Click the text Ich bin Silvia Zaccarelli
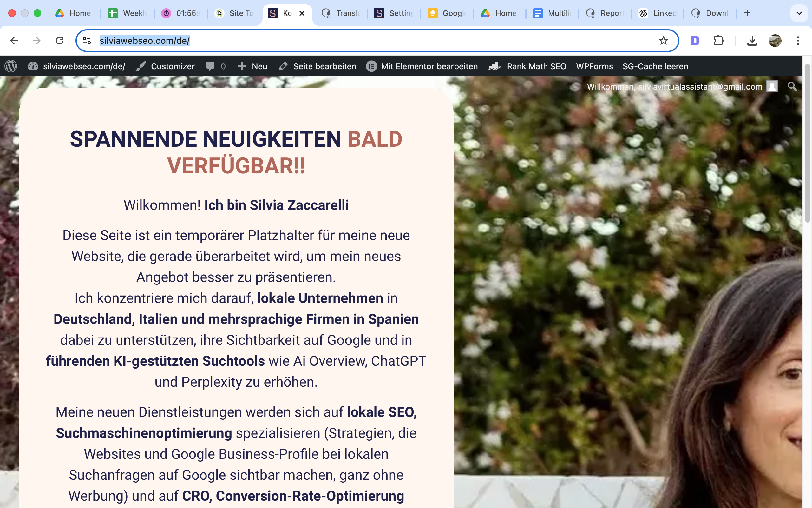The height and width of the screenshot is (508, 812). point(277,205)
